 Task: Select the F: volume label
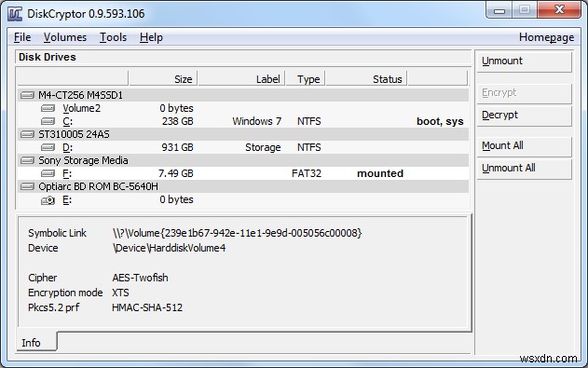[x=67, y=173]
